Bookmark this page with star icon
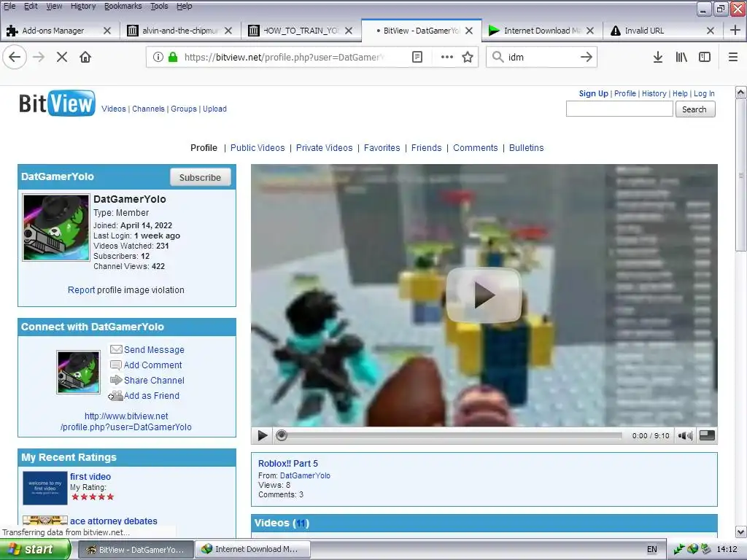 tap(468, 57)
